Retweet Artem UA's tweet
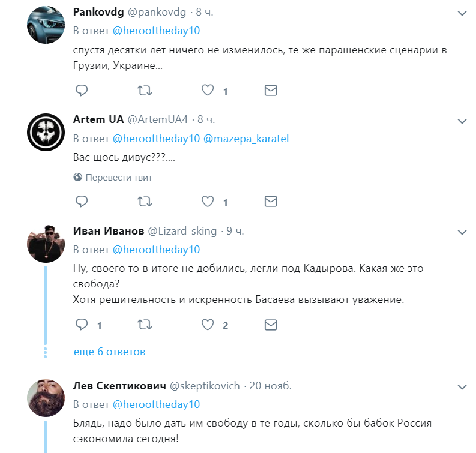Screen dimensions: 476x453 pyautogui.click(x=145, y=201)
